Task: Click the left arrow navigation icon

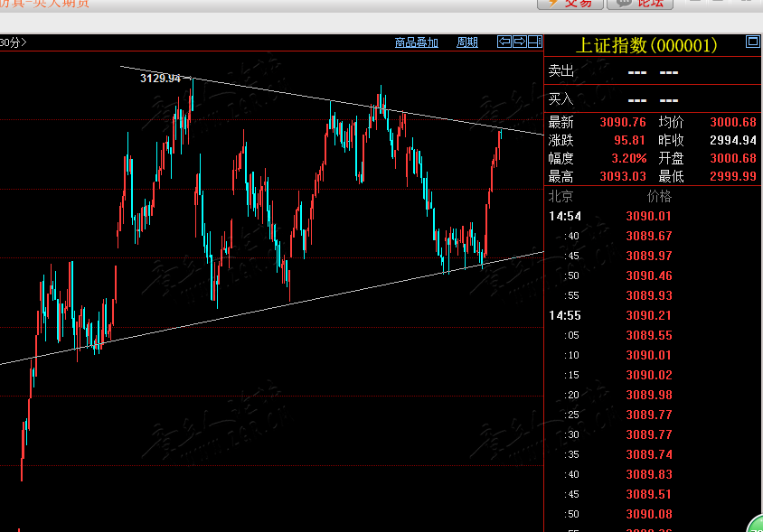Action: 504,42
